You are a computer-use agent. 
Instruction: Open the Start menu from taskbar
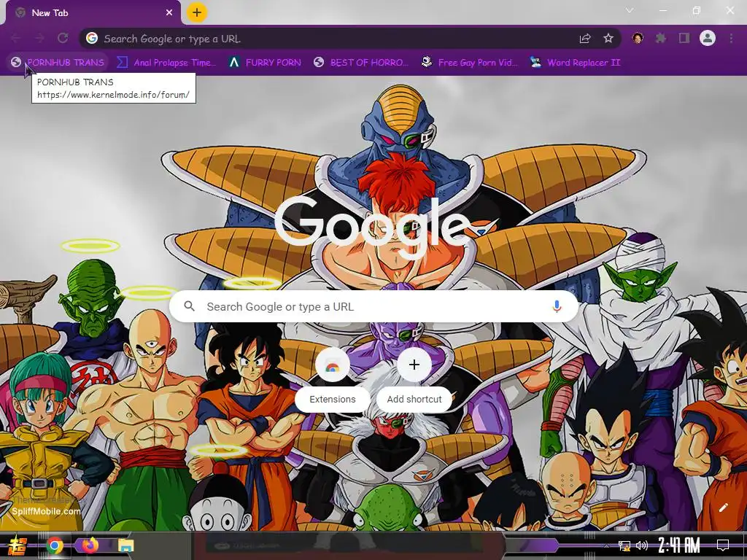17,545
